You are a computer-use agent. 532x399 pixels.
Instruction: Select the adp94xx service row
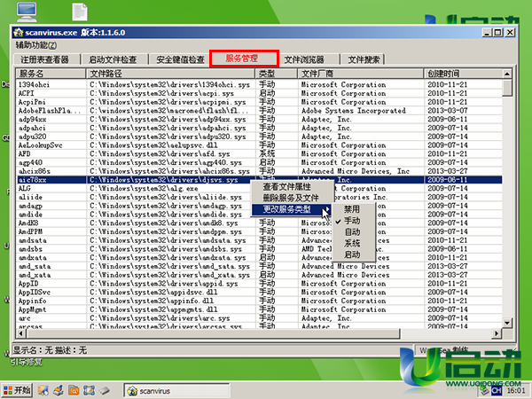point(260,119)
